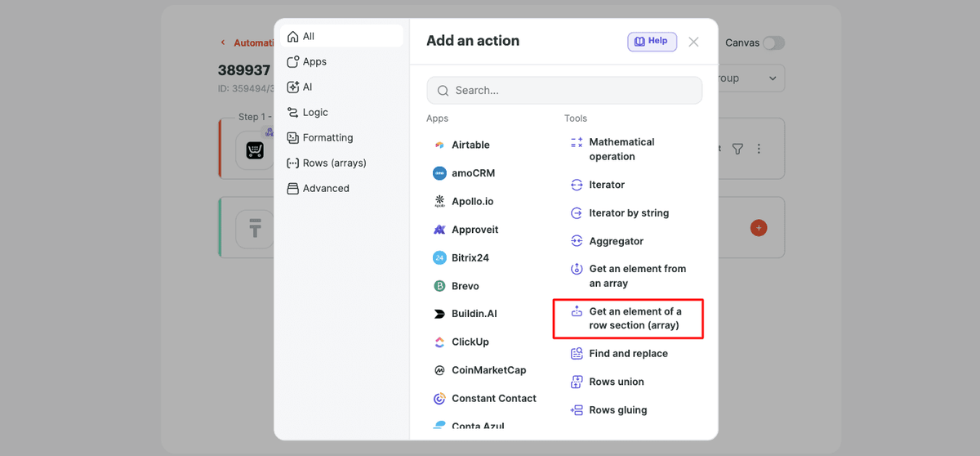Click the Rows gluing icon
980x456 pixels.
pyautogui.click(x=577, y=410)
